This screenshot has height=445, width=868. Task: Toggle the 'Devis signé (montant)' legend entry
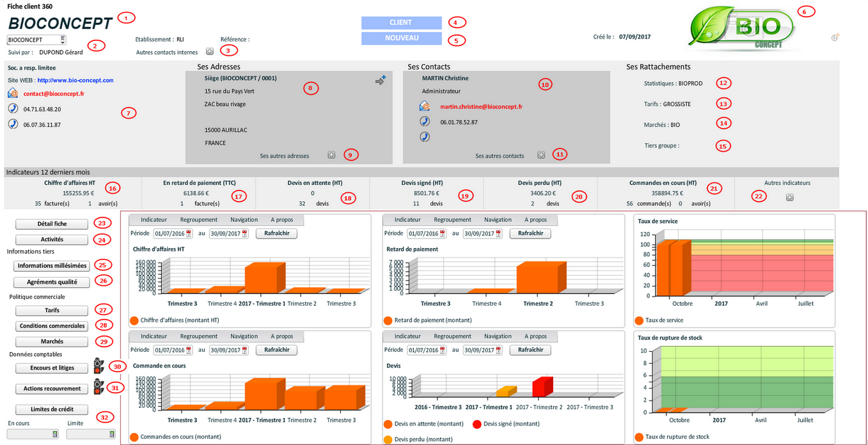coord(477,424)
